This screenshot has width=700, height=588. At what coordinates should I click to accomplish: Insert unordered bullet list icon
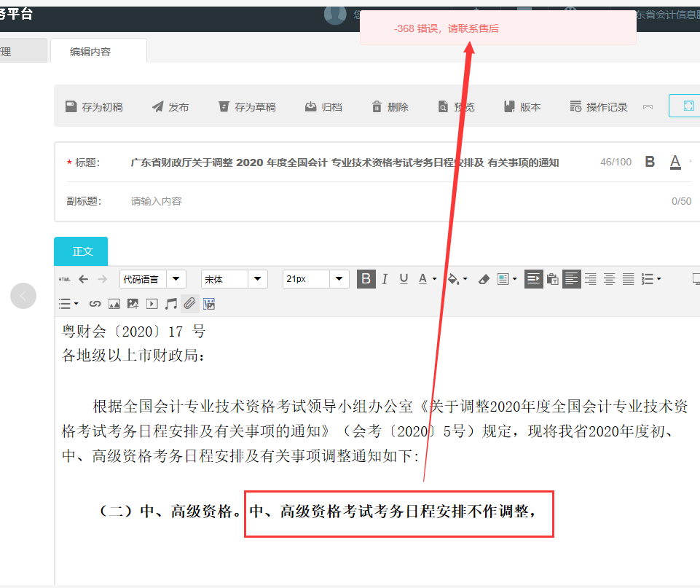click(65, 304)
